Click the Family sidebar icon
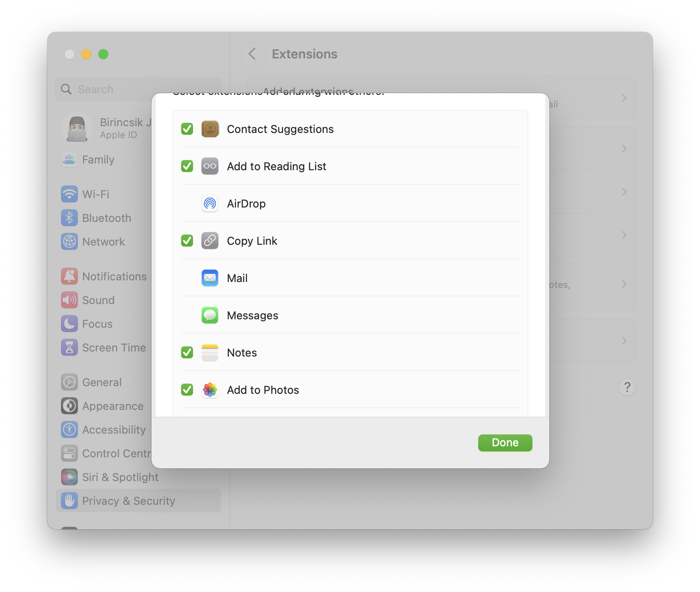This screenshot has height=592, width=700. 69,160
